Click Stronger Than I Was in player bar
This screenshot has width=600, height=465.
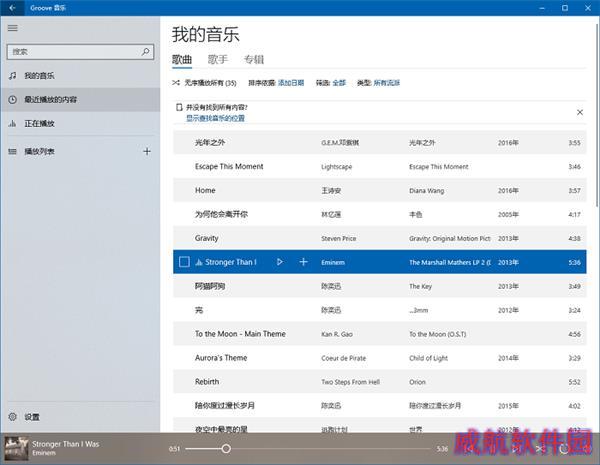tap(65, 444)
